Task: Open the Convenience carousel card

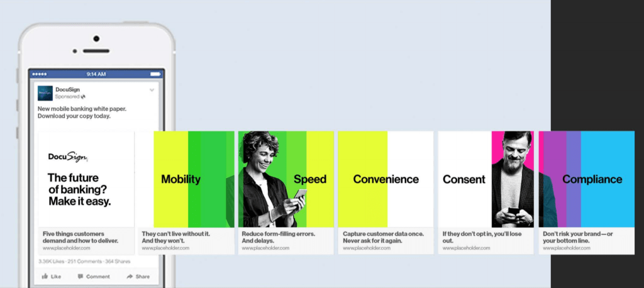Action: point(386,179)
